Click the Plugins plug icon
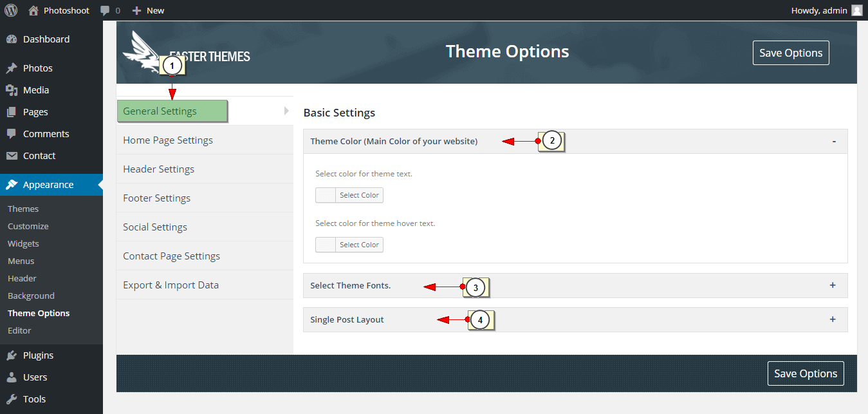Viewport: 868px width, 414px height. coord(12,355)
